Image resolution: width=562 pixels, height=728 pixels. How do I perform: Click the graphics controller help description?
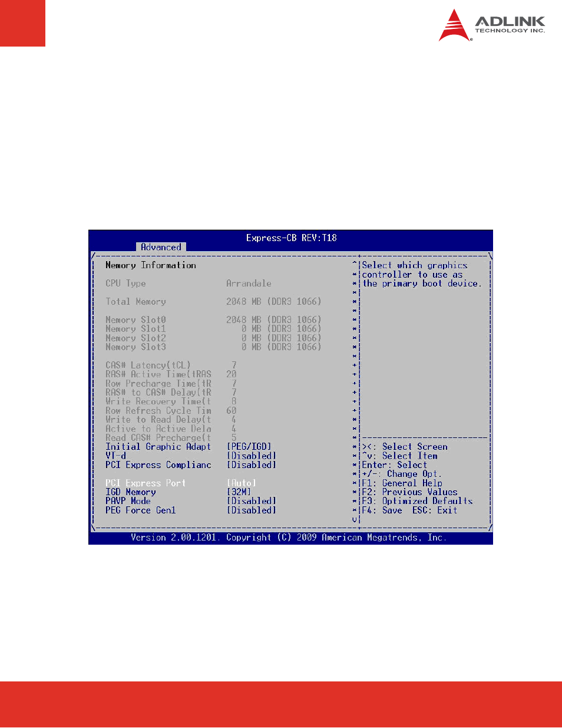click(422, 275)
